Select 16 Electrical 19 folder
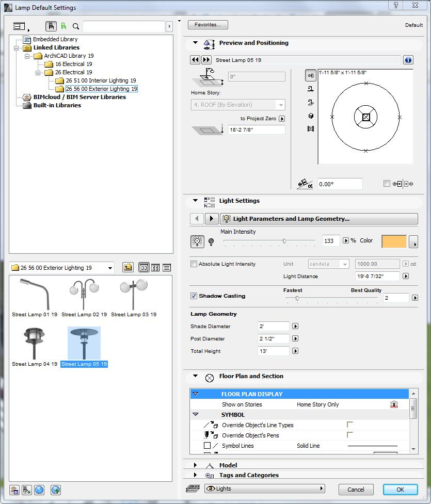 [74, 64]
